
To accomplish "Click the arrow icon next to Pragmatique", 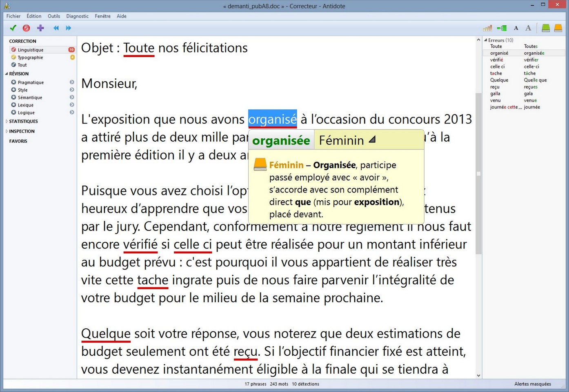I will [72, 82].
